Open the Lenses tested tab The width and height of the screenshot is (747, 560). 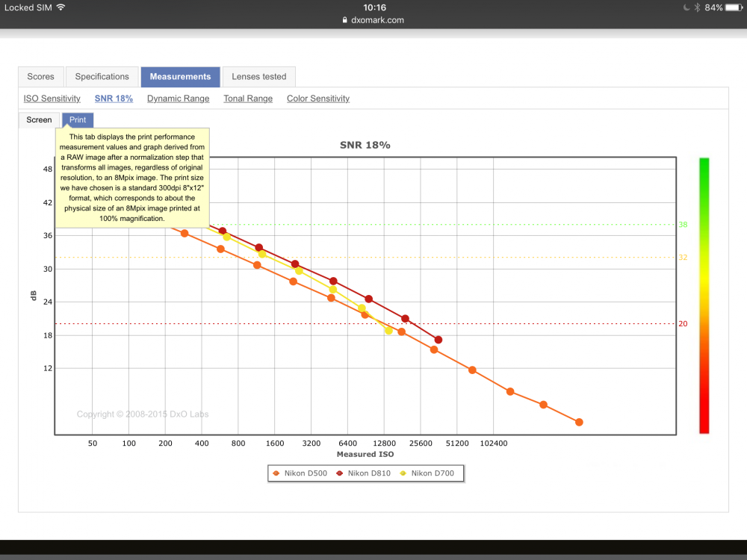[x=259, y=77]
